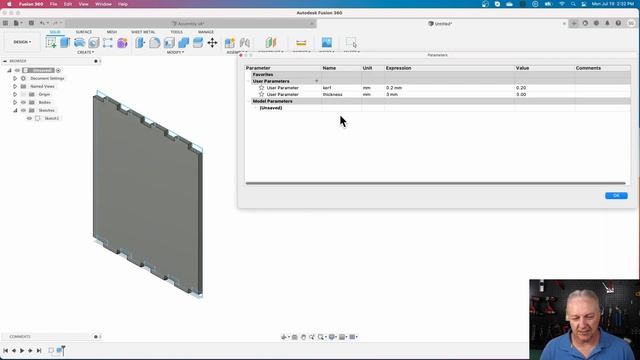Select the Pan hand icon in navigation bar
Screen dimensions: 640x360
click(x=303, y=337)
